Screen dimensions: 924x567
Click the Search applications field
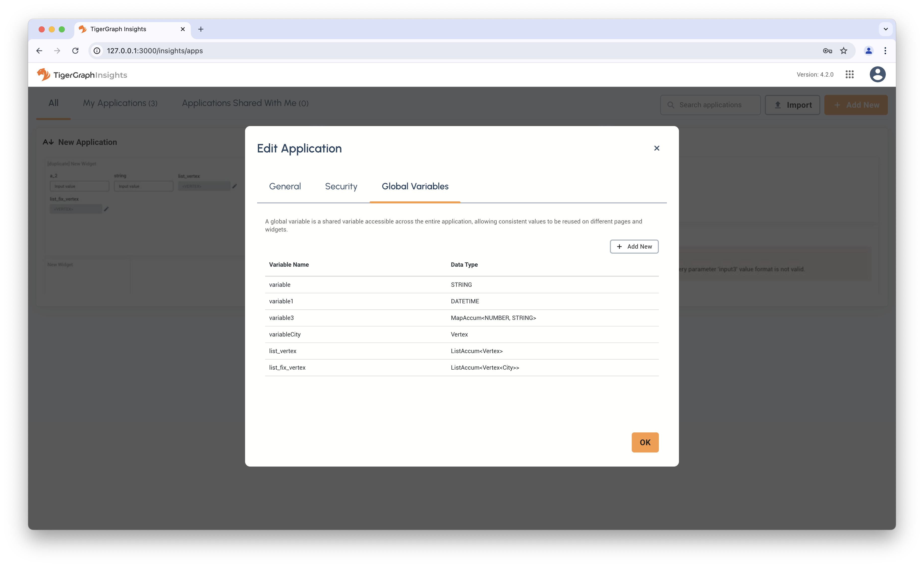point(710,105)
